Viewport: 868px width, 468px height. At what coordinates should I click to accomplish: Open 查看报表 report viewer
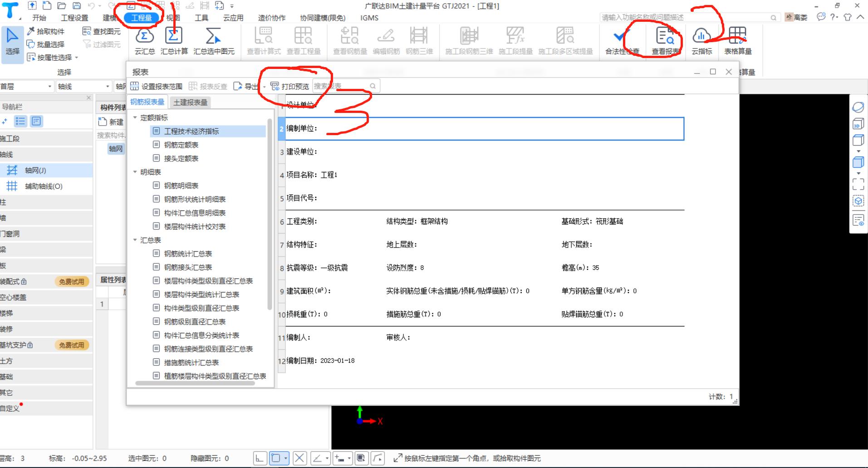pos(666,41)
